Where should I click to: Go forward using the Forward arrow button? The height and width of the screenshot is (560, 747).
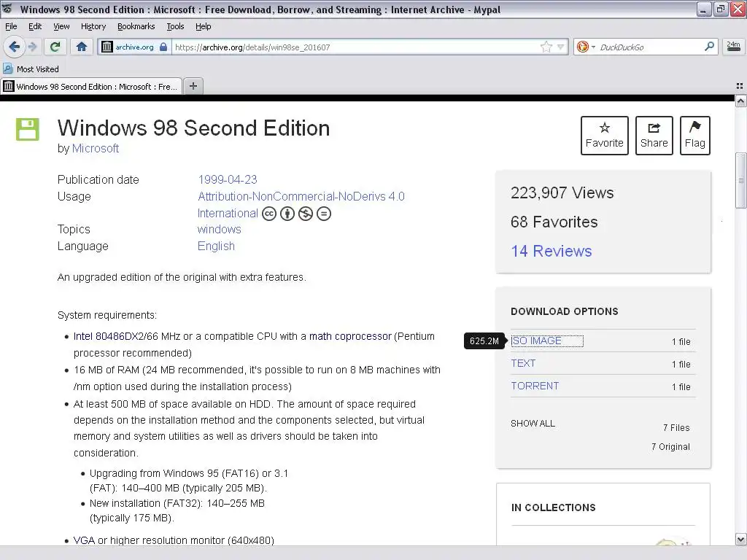32,47
